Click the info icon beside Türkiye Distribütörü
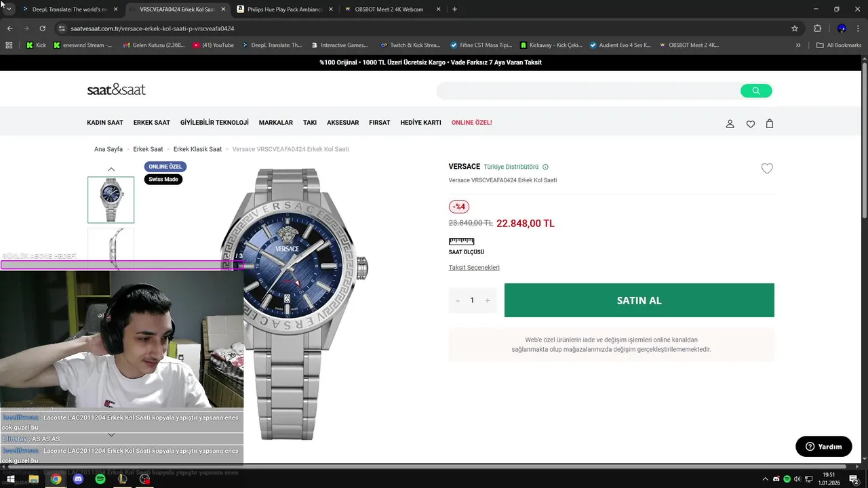The image size is (868, 488). click(545, 167)
